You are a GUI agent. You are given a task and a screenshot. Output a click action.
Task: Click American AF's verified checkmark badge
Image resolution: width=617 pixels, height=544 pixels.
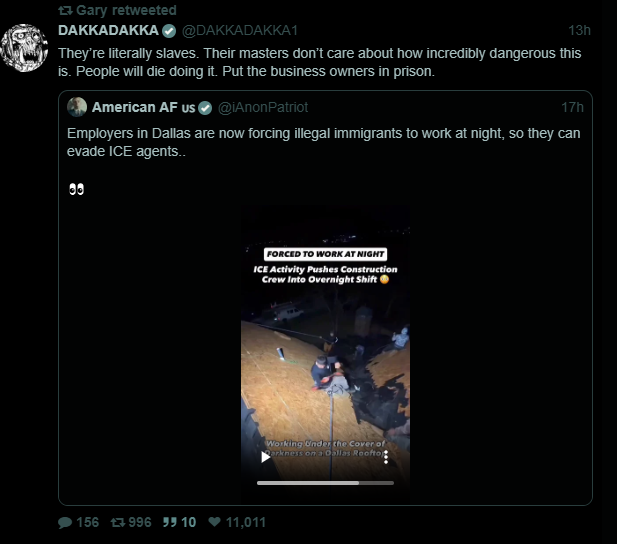click(x=205, y=108)
